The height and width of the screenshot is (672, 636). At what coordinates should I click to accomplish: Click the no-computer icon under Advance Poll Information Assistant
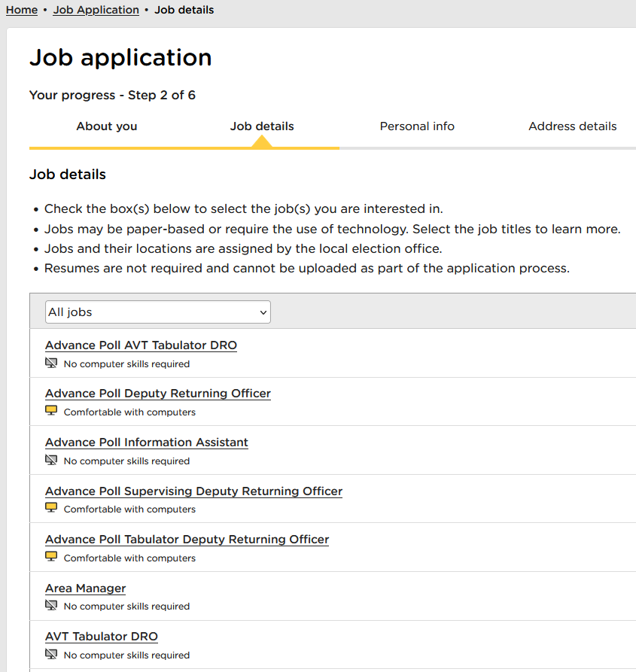[x=51, y=461]
